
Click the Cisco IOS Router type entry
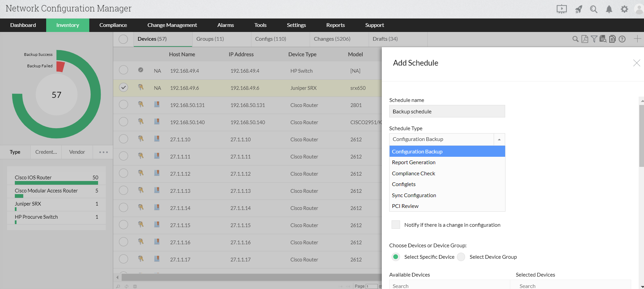pyautogui.click(x=33, y=178)
